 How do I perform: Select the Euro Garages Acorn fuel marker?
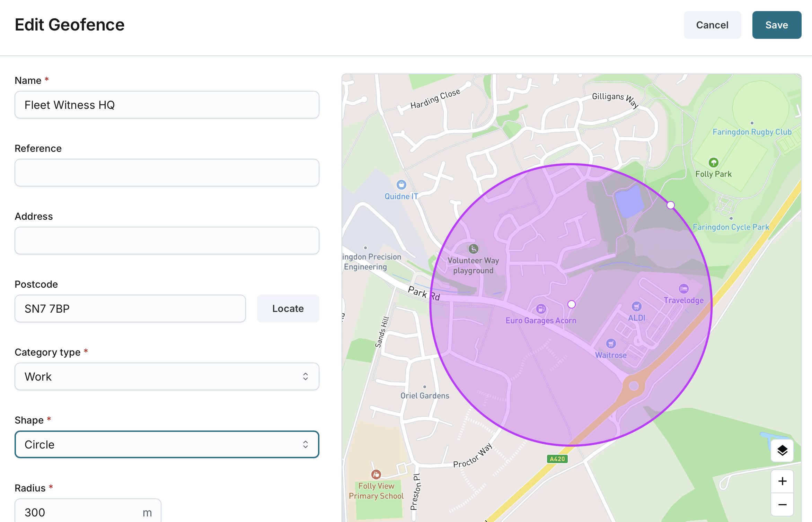point(541,309)
